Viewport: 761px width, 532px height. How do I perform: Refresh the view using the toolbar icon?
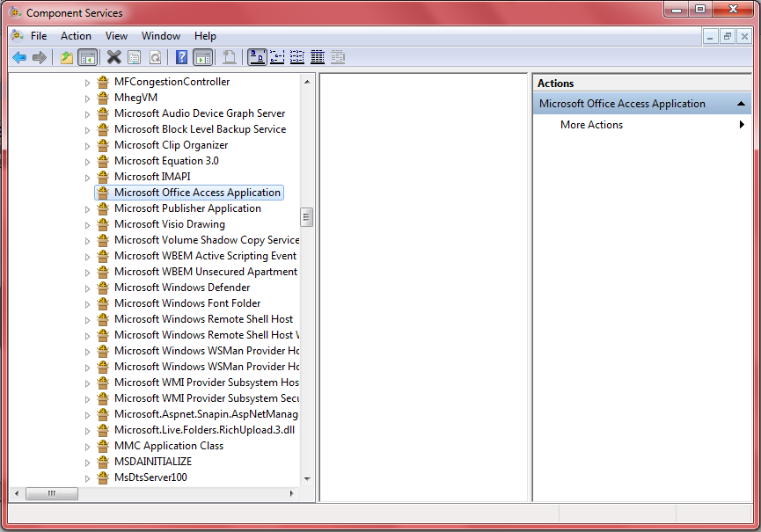[156, 58]
